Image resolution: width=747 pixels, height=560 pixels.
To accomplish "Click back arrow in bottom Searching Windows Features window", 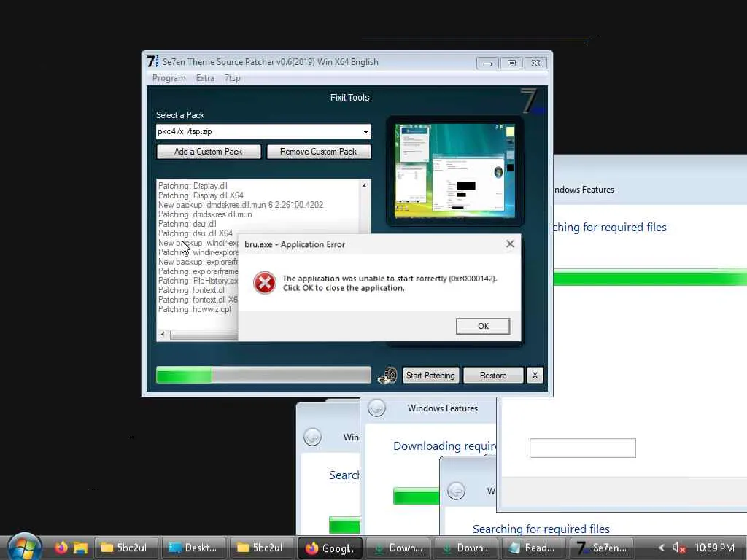I will click(456, 491).
